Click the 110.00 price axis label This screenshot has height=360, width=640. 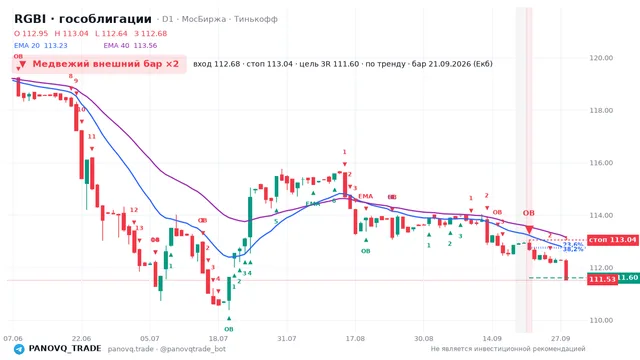click(601, 320)
